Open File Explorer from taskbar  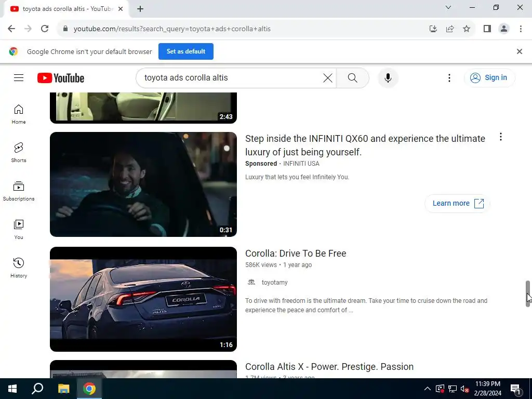63,389
